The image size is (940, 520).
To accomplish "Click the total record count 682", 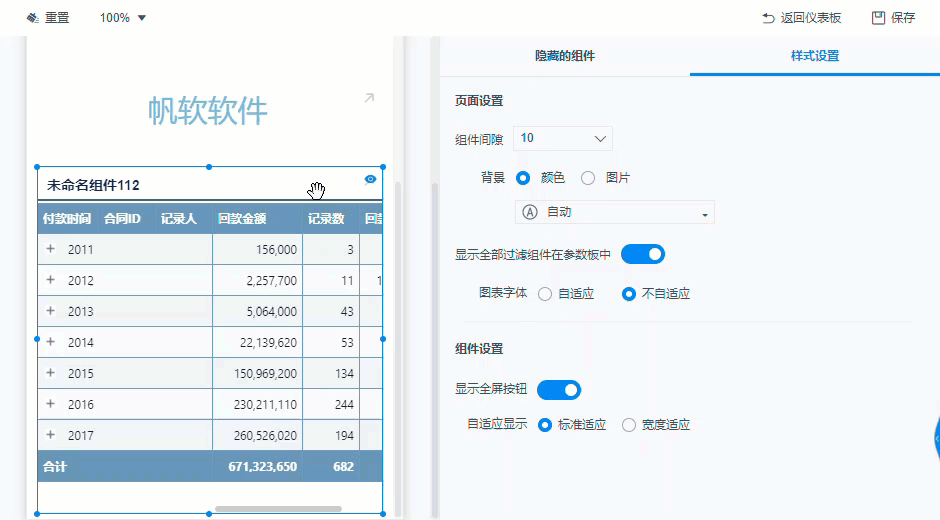I will pyautogui.click(x=344, y=467).
